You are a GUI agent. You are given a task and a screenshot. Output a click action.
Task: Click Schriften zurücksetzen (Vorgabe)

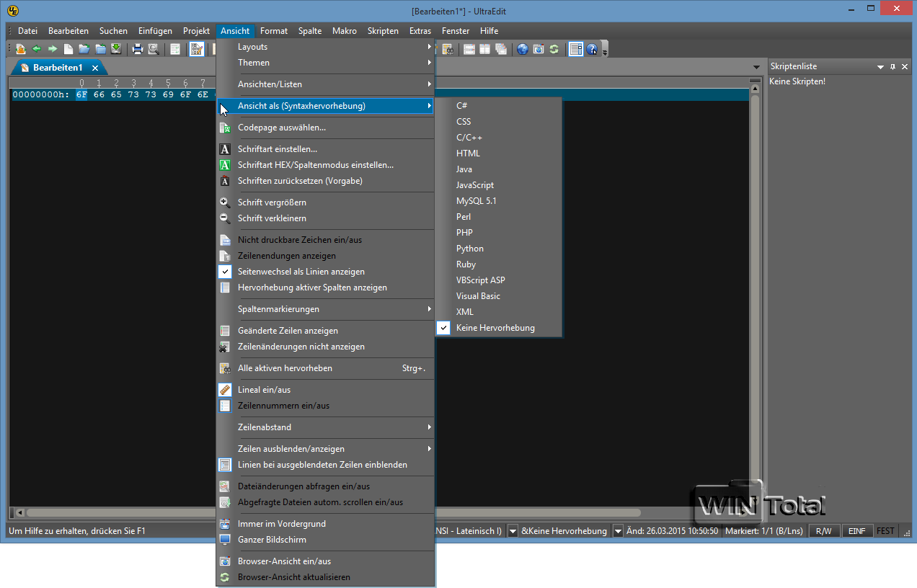click(326, 181)
